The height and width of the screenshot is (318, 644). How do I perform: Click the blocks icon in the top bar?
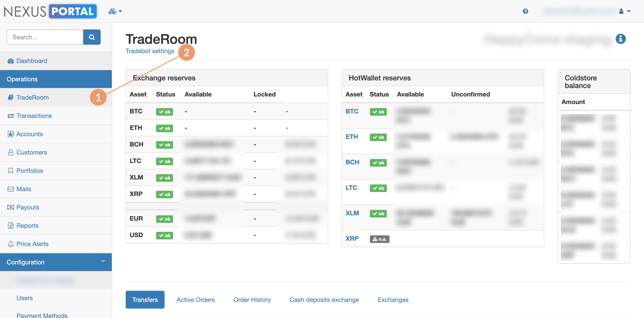pos(112,11)
